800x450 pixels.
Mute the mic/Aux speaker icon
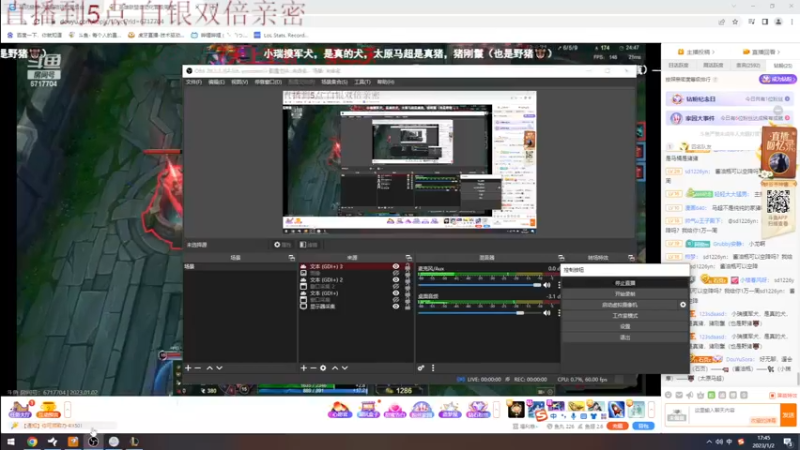[547, 285]
